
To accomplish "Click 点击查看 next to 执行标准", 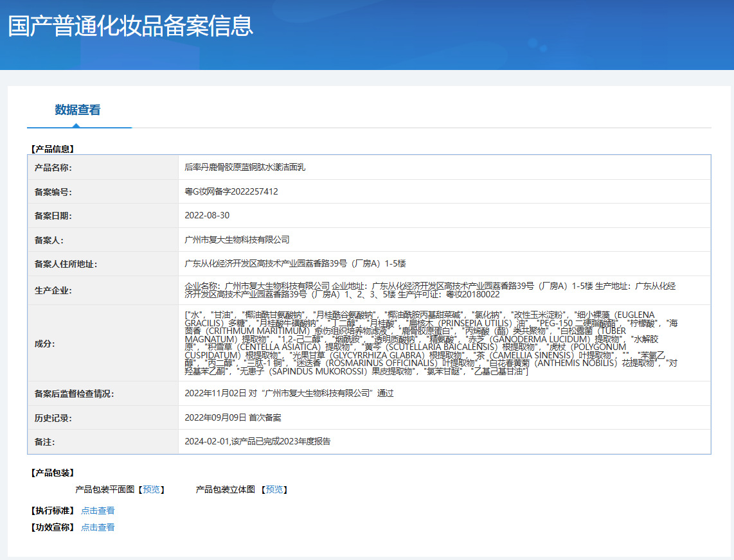I will pos(98,511).
